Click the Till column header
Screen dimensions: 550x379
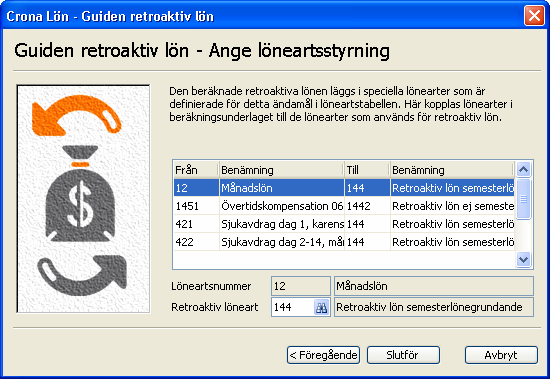coord(367,170)
